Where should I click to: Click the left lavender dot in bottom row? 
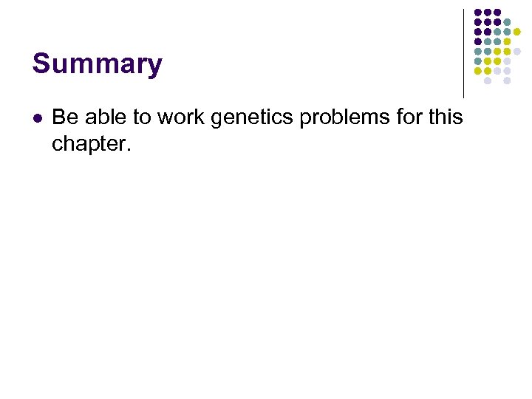pyautogui.click(x=488, y=81)
